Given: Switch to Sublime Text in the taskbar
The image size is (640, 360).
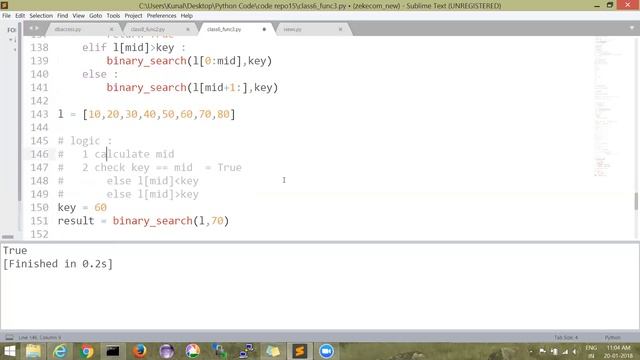Looking at the screenshot, I should point(299,351).
